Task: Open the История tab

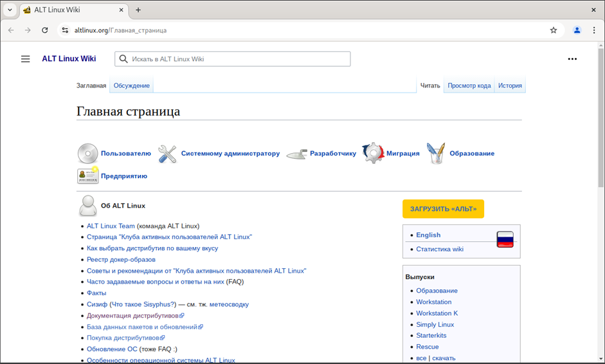Action: [x=510, y=86]
